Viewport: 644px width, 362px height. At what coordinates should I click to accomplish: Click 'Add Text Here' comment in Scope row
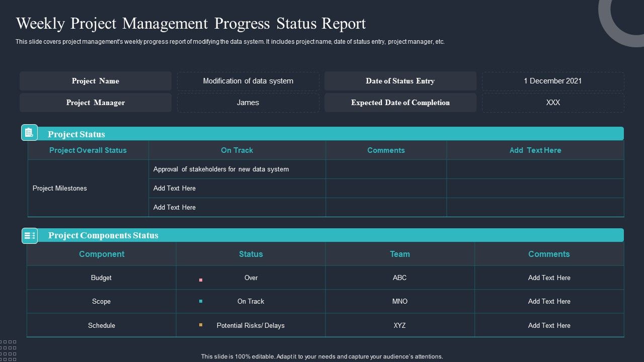click(549, 301)
